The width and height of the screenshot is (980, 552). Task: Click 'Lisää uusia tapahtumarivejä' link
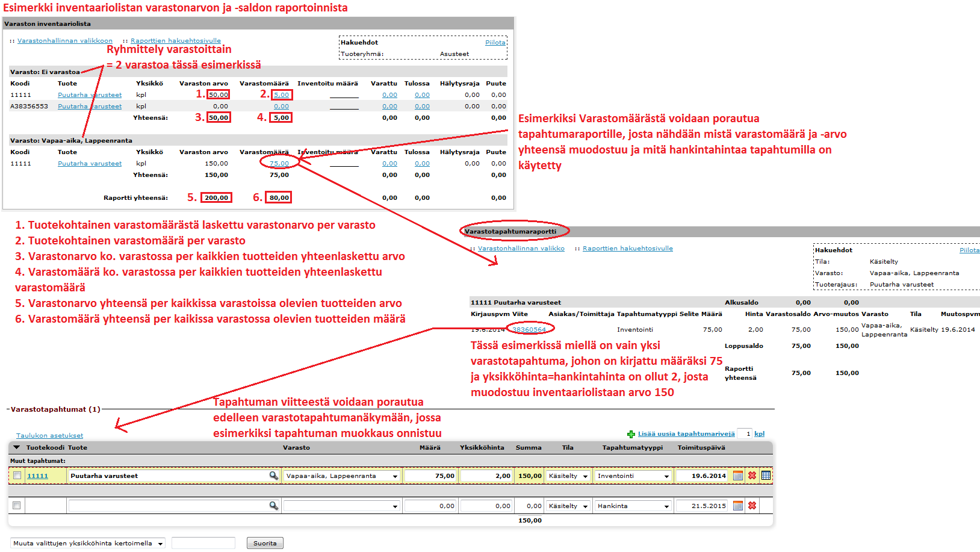[686, 433]
